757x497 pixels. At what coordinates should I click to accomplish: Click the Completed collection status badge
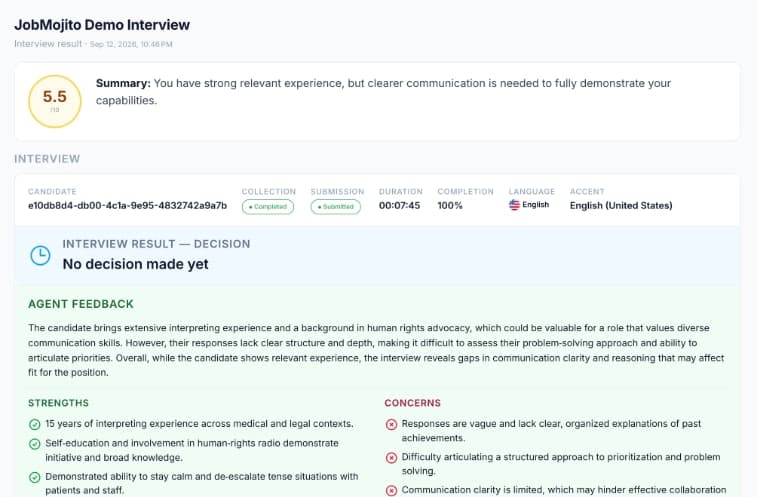click(268, 207)
